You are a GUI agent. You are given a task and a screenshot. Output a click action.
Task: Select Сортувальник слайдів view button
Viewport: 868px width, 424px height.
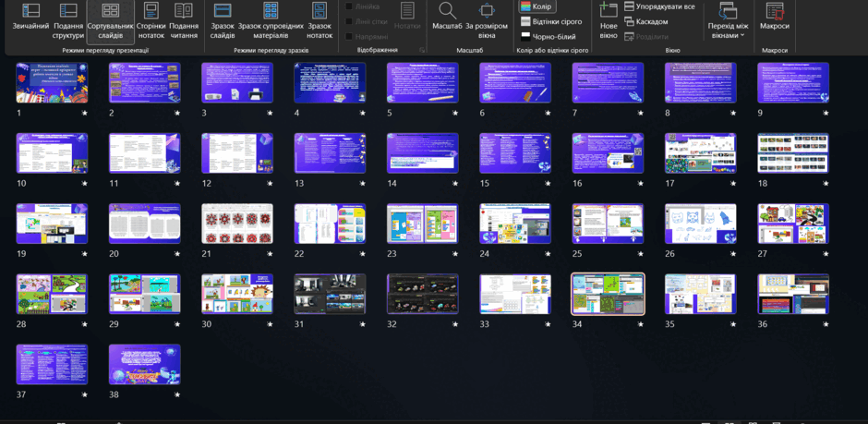click(x=111, y=20)
